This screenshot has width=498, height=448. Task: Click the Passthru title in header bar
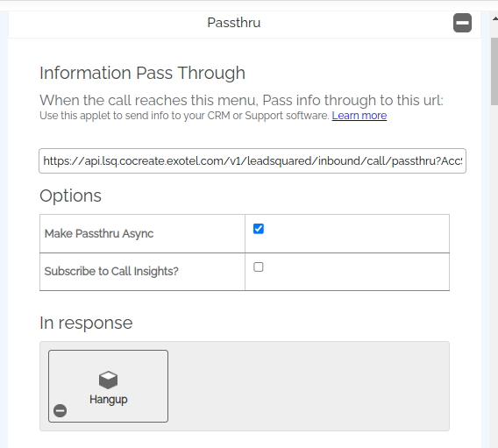click(x=234, y=23)
